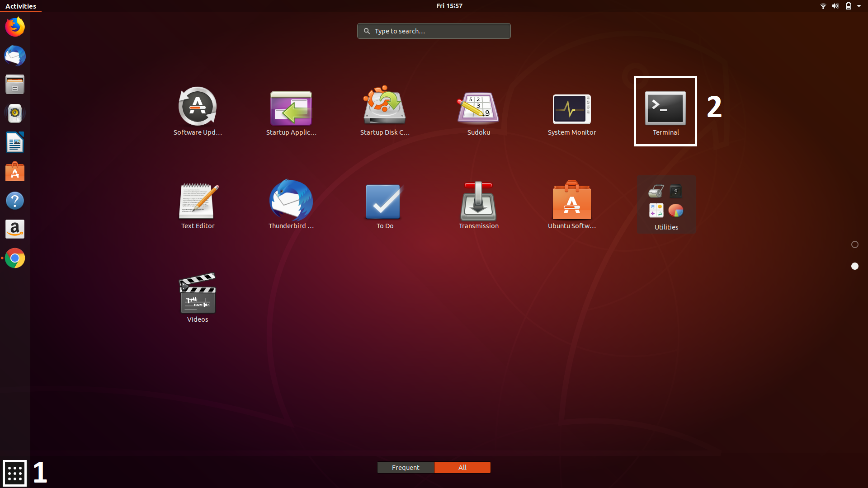Click the Type to search field
868x488 pixels.
pyautogui.click(x=433, y=31)
